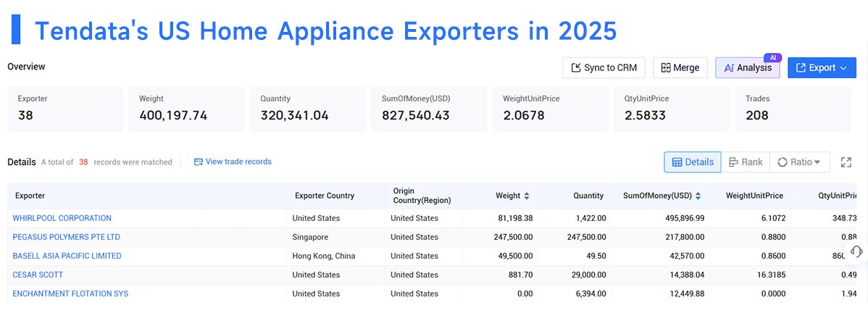Open the Merge function
868x321 pixels.
680,67
